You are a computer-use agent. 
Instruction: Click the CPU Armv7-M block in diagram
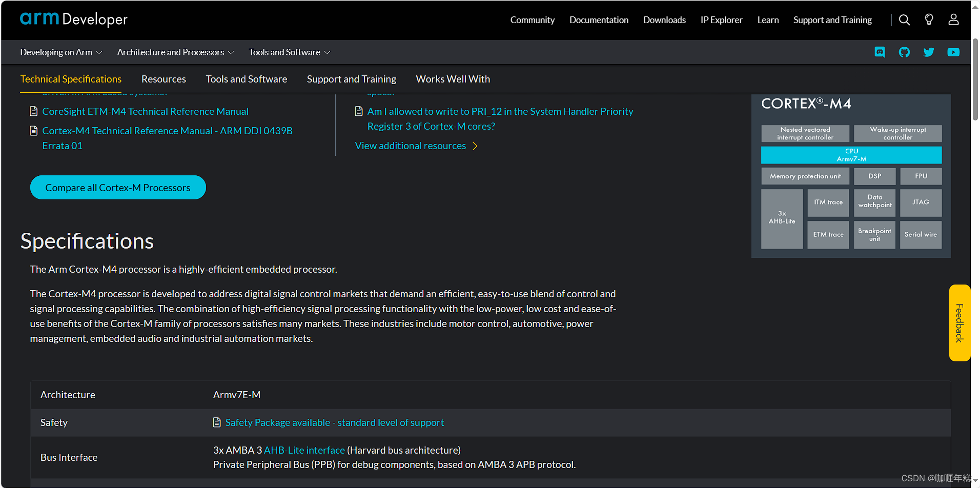[851, 155]
